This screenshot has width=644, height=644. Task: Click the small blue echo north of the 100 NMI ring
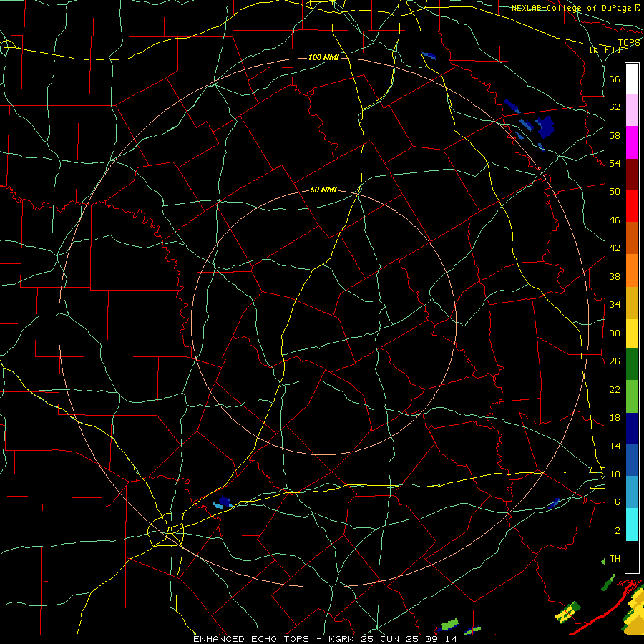(429, 55)
